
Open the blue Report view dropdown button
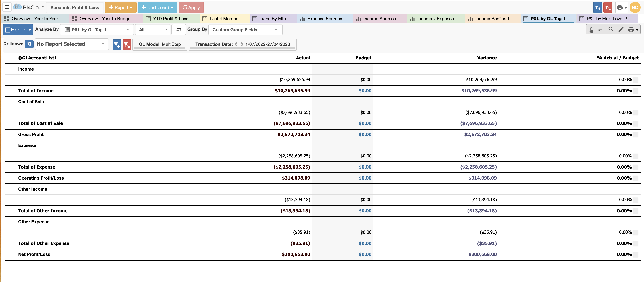18,30
